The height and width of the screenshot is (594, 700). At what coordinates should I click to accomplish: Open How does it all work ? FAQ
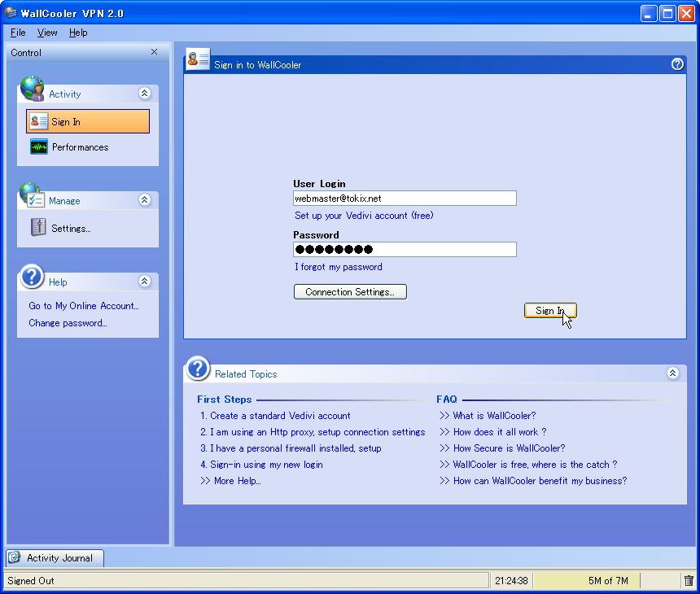(493, 432)
